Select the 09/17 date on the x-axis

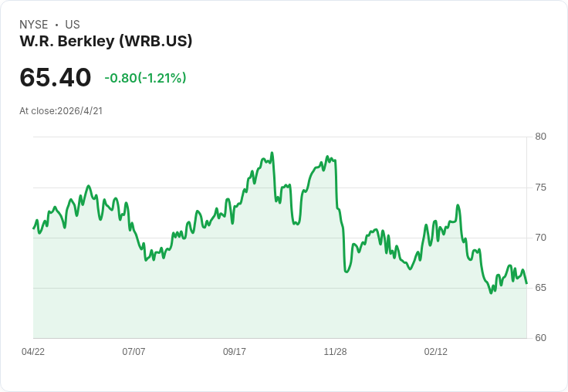click(x=235, y=352)
